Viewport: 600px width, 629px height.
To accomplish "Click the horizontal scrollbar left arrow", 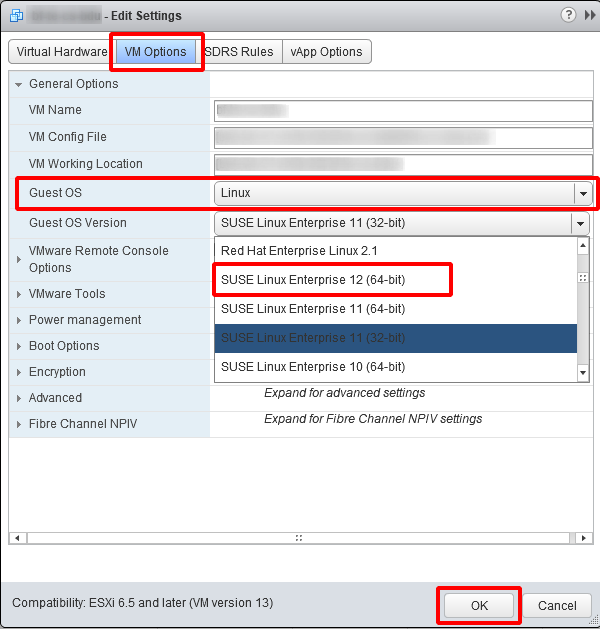I will [x=18, y=538].
